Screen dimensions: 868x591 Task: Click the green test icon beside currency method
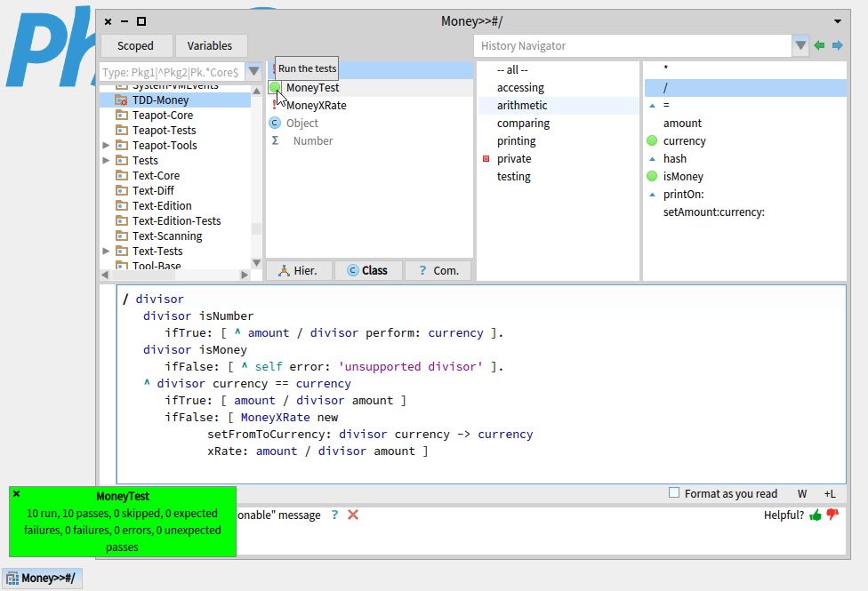652,140
